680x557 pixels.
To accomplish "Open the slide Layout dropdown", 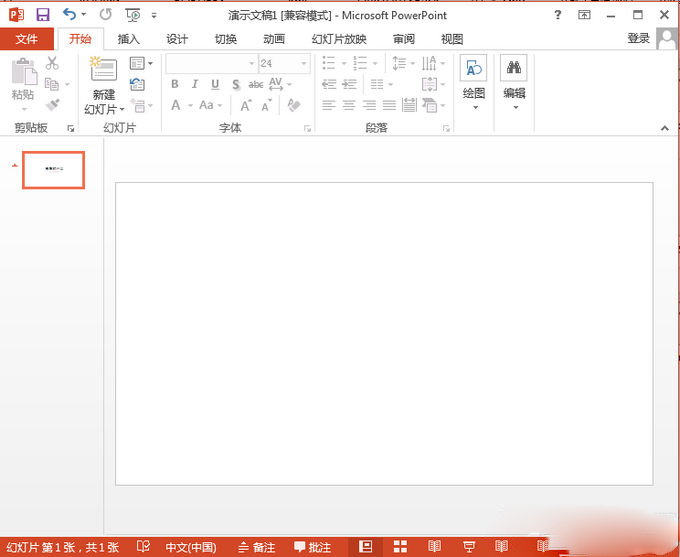I will pyautogui.click(x=141, y=63).
